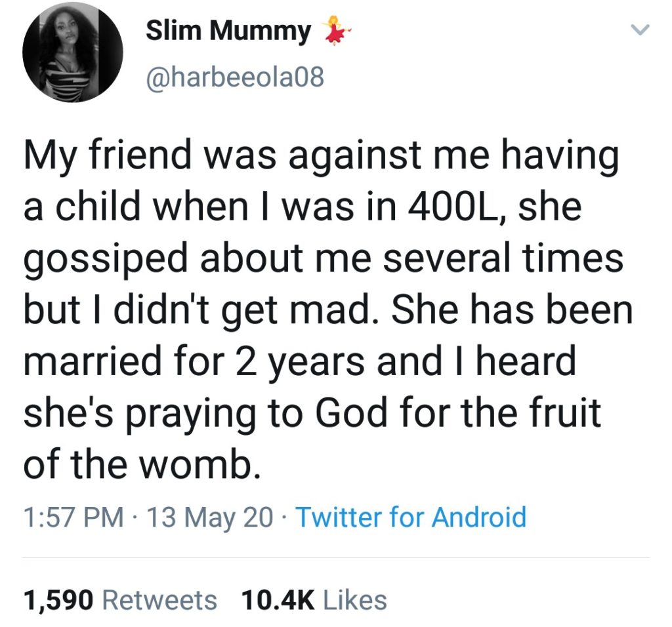Viewport: 672px width, 627px height.
Task: Open Slim Mummy's profile picture
Action: pos(72,54)
